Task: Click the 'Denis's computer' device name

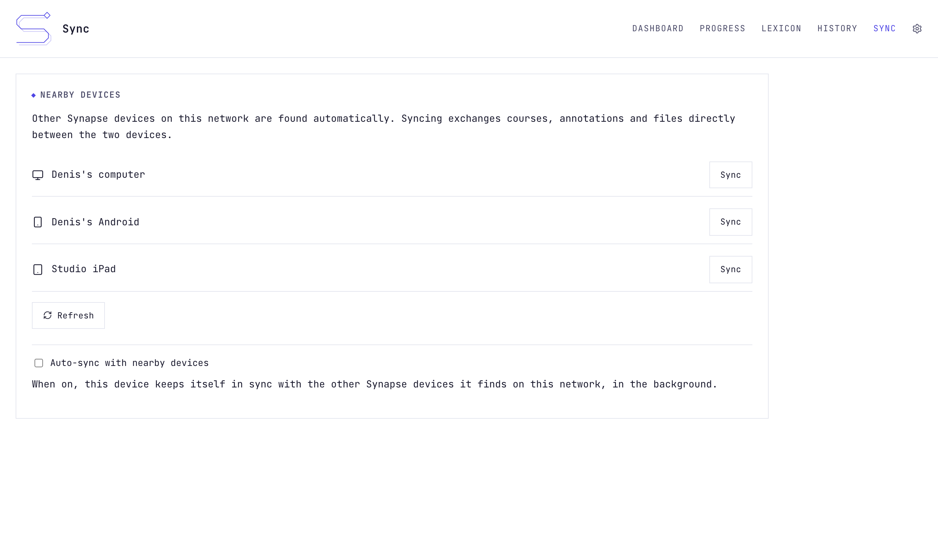Action: tap(98, 175)
